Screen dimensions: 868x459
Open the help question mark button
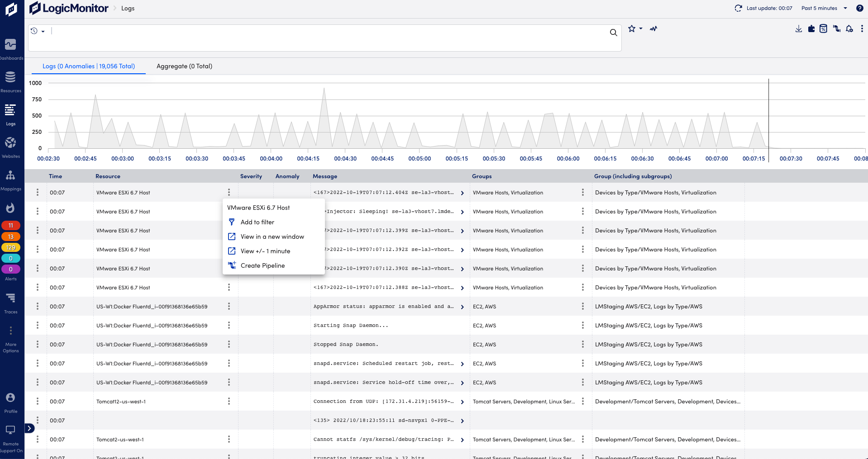coord(860,8)
